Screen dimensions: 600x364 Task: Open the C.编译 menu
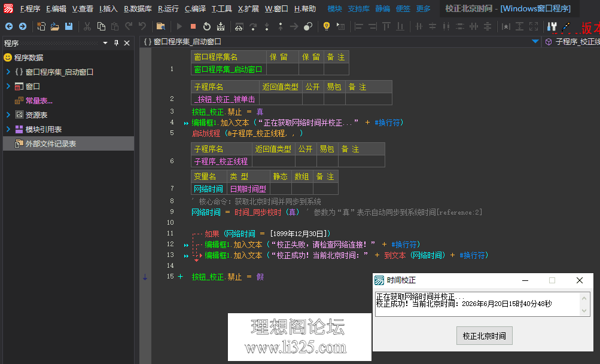click(x=195, y=8)
